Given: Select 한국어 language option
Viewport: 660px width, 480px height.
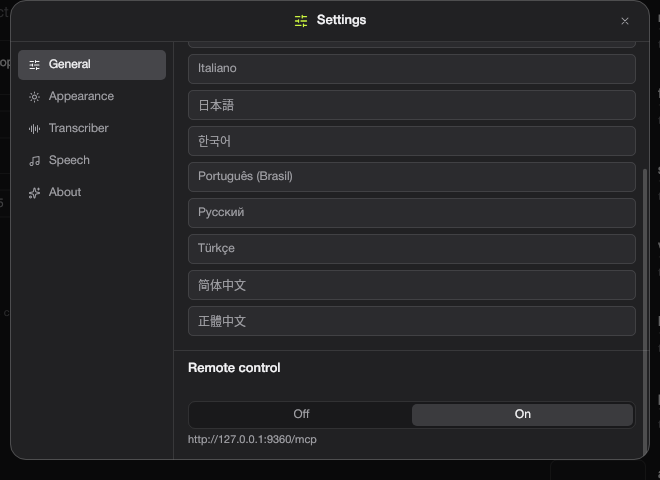Looking at the screenshot, I should [412, 141].
